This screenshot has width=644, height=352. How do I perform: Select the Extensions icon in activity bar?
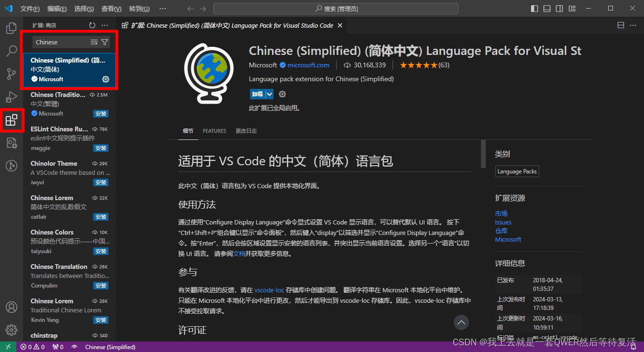pyautogui.click(x=11, y=120)
